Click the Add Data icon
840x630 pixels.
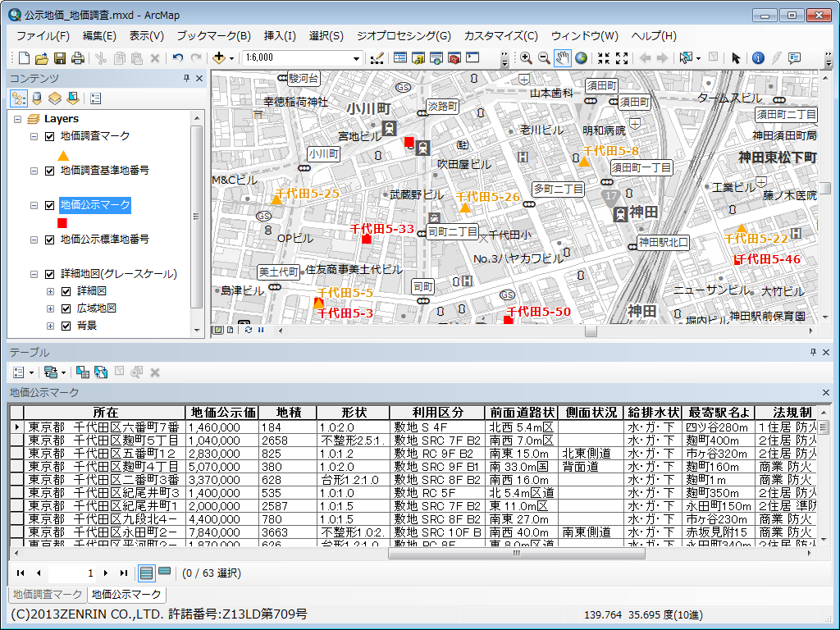click(218, 58)
